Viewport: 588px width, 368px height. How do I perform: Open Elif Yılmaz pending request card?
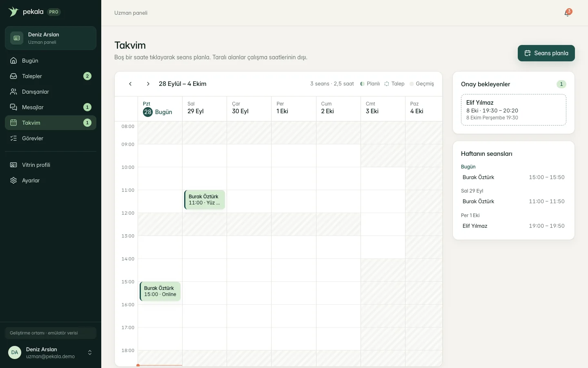click(x=514, y=110)
